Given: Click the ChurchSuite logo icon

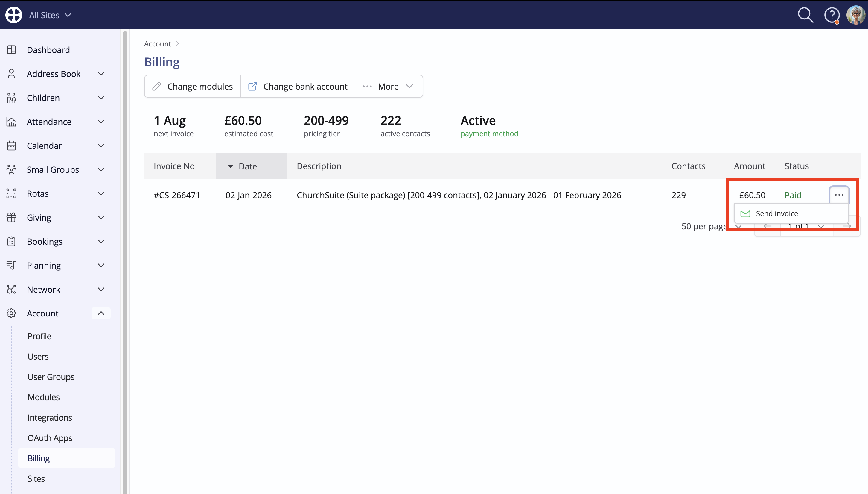Looking at the screenshot, I should pos(14,15).
